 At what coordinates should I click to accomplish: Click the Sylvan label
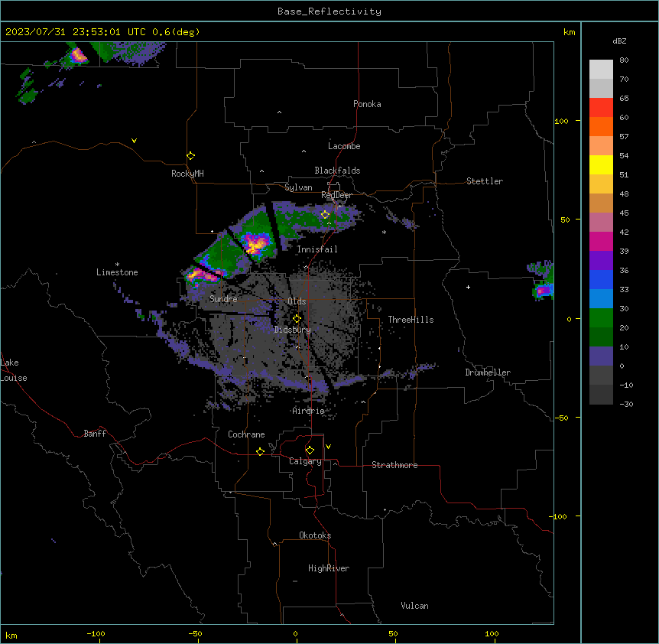[298, 187]
